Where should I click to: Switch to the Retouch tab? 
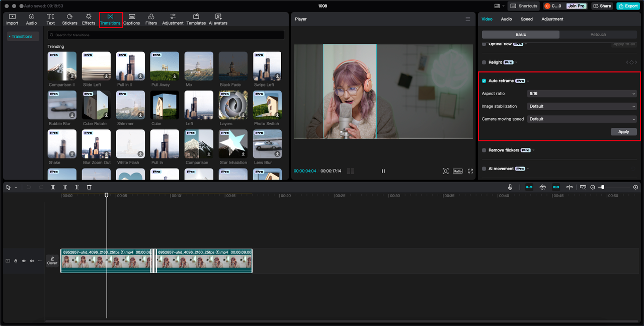point(598,35)
